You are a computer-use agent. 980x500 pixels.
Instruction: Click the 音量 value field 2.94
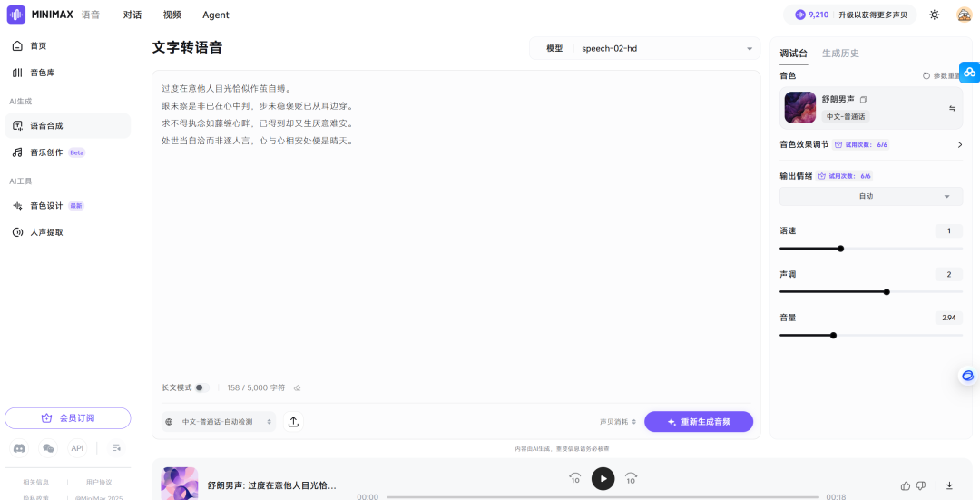[949, 318]
